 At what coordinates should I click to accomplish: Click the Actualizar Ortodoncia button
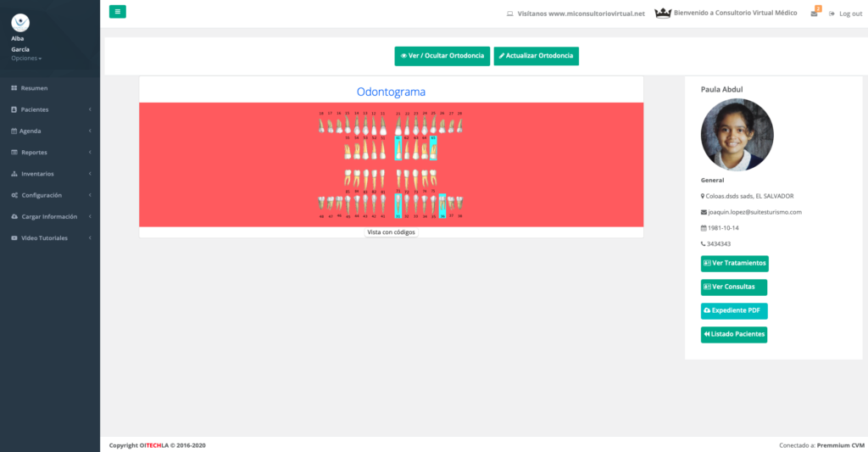536,56
